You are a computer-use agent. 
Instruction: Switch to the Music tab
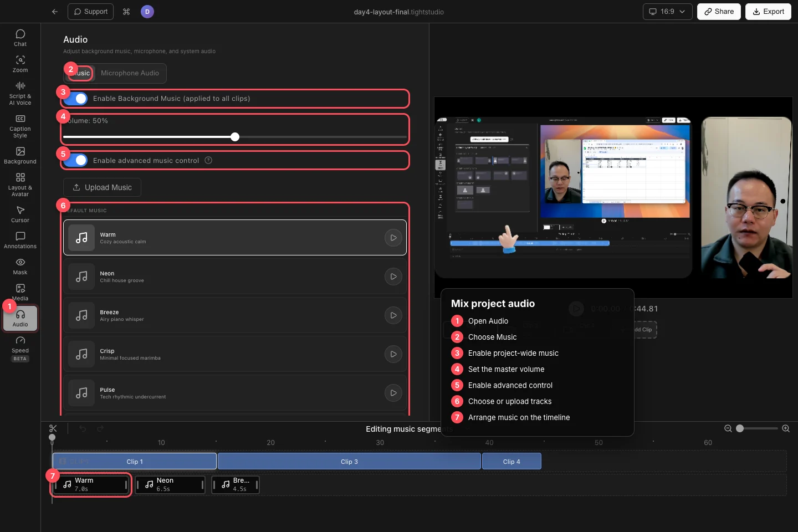point(81,73)
